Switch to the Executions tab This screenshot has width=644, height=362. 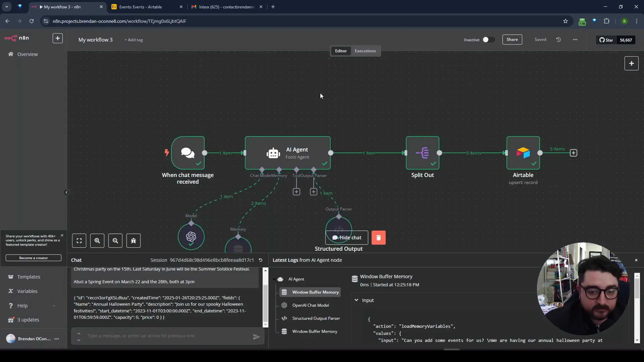365,51
